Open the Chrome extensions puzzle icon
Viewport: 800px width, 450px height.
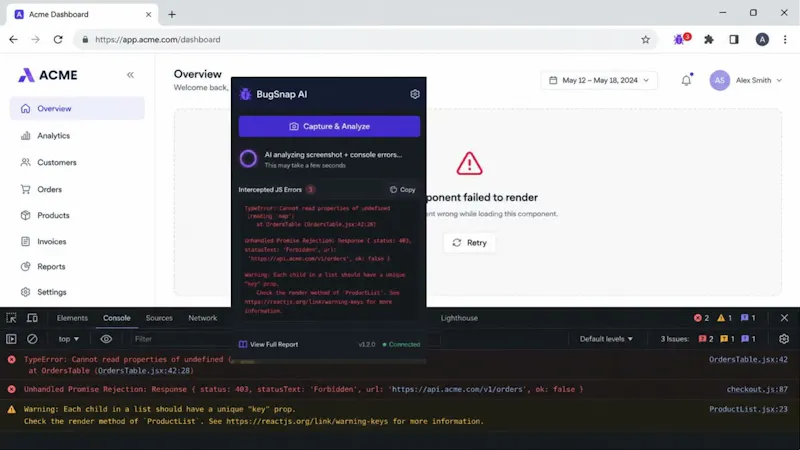tap(709, 39)
